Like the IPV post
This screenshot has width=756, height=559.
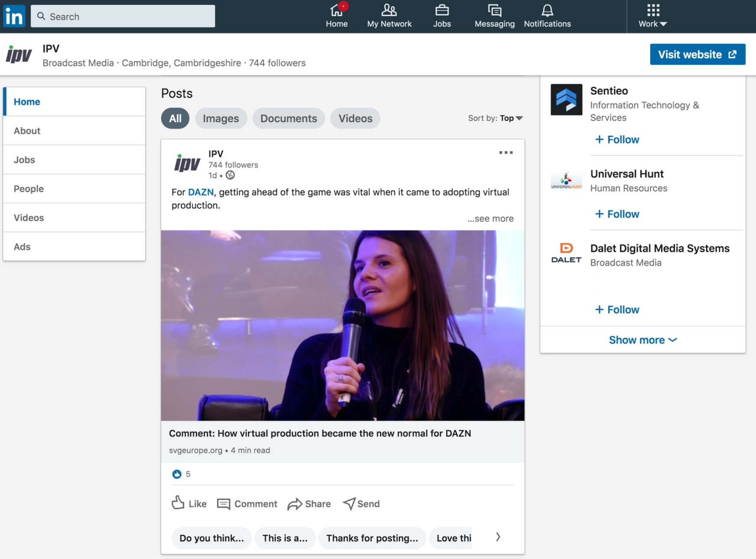click(189, 503)
